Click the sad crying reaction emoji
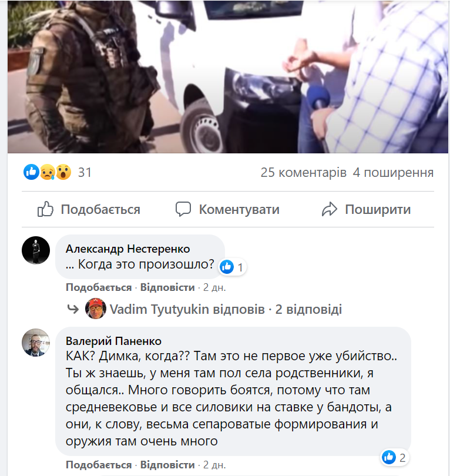The width and height of the screenshot is (450, 476). (48, 172)
